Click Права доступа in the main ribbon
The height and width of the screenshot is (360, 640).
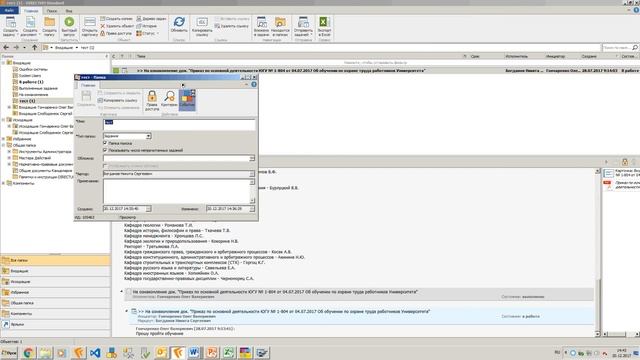click(116, 33)
